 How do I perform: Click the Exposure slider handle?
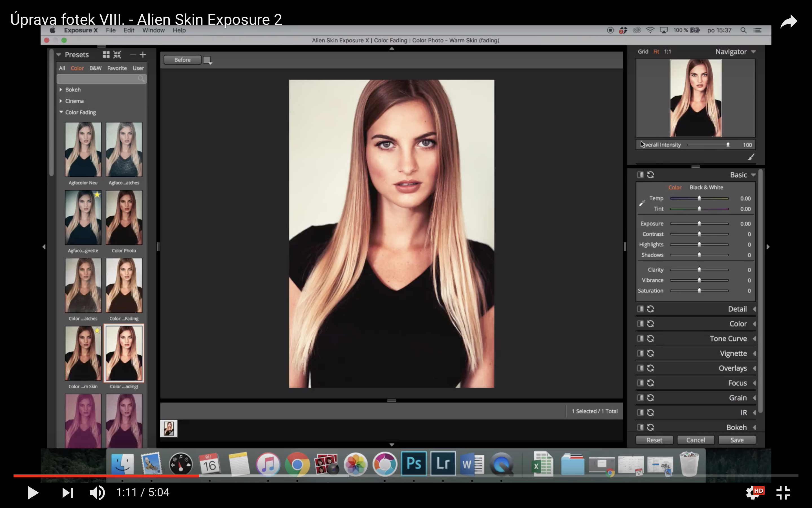pos(699,224)
